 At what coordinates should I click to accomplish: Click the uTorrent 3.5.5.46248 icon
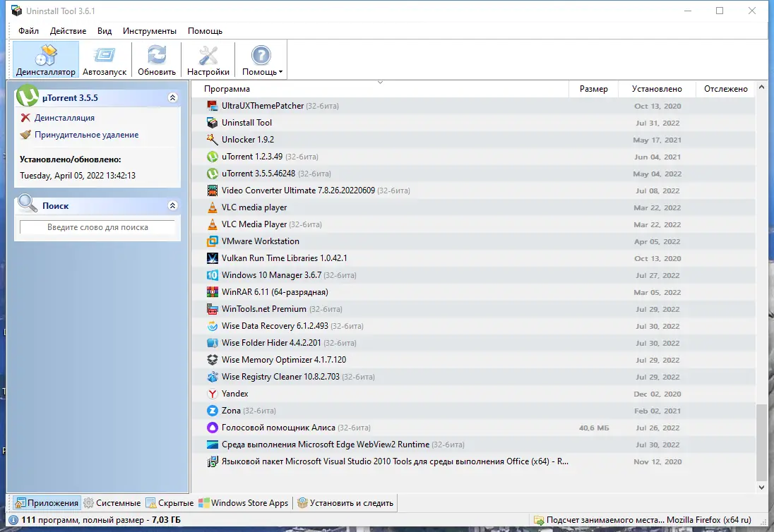(x=213, y=174)
